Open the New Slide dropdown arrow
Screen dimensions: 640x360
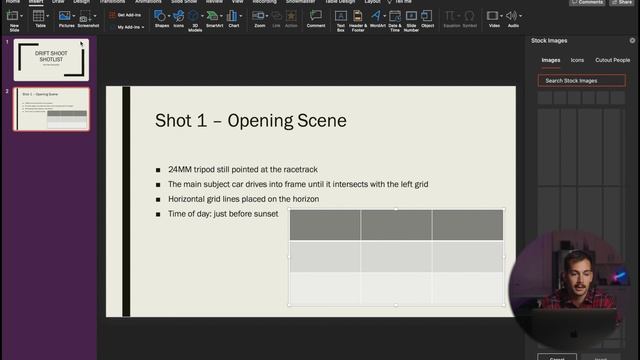(22, 16)
